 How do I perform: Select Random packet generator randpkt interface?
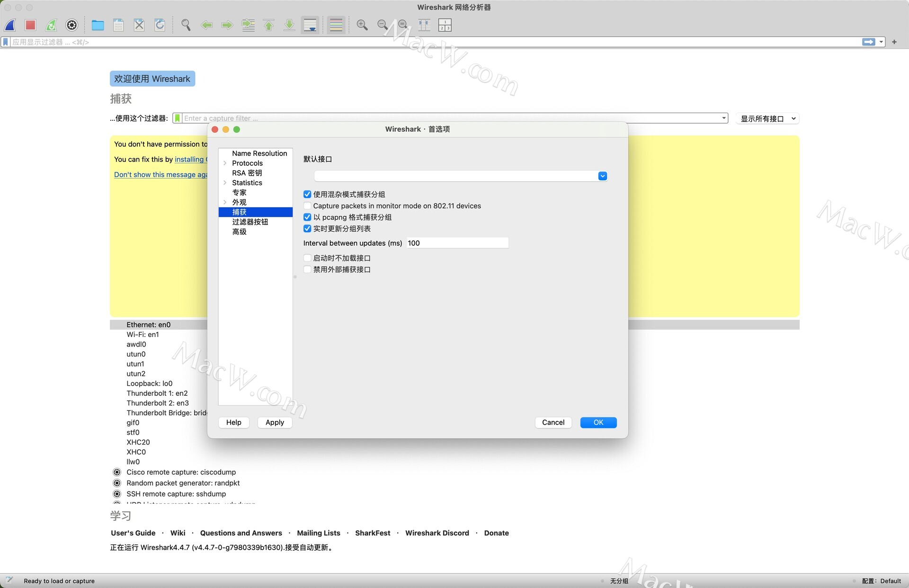point(183,483)
